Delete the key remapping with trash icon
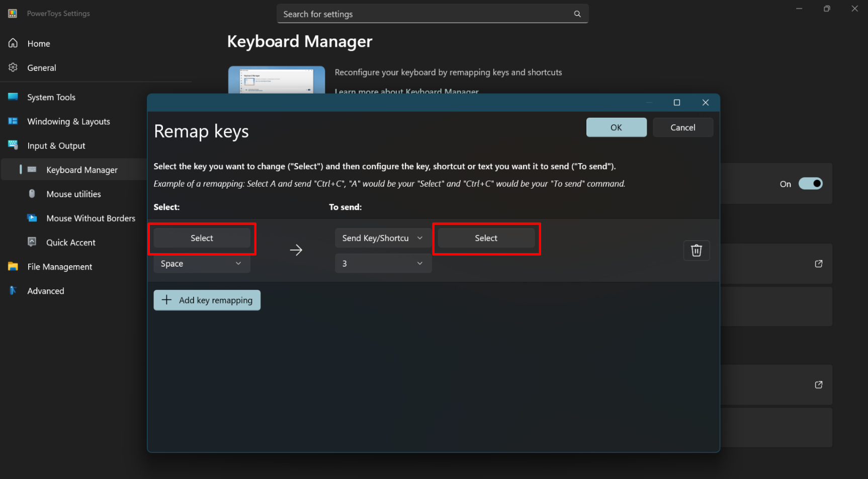Image resolution: width=868 pixels, height=479 pixels. click(x=696, y=251)
